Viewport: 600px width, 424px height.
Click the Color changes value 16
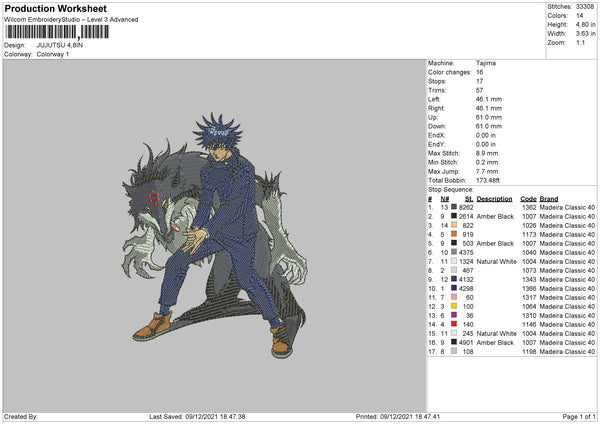pyautogui.click(x=479, y=72)
